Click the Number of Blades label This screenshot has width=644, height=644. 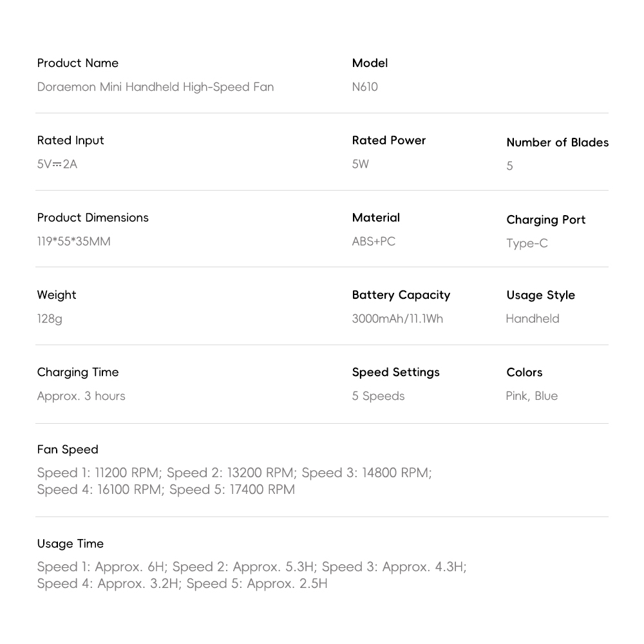pos(557,142)
